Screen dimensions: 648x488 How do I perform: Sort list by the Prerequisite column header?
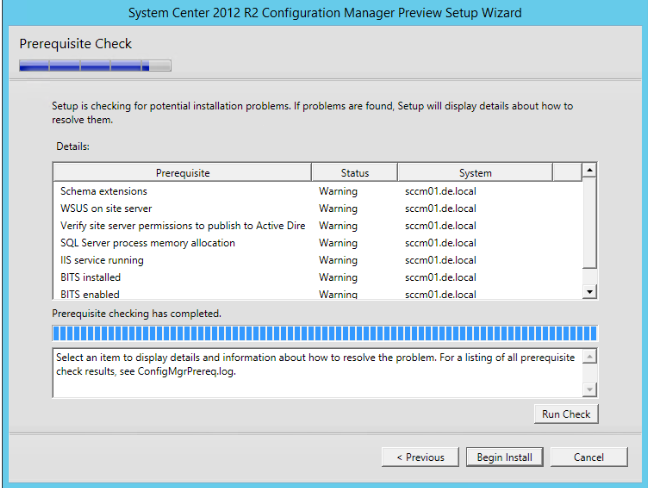(182, 173)
